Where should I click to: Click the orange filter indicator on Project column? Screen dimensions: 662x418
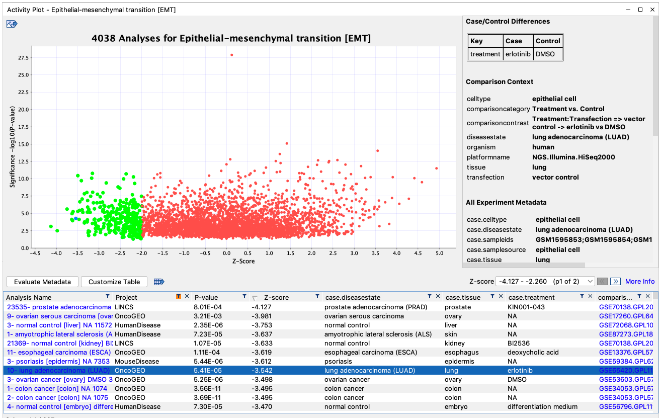tap(178, 297)
